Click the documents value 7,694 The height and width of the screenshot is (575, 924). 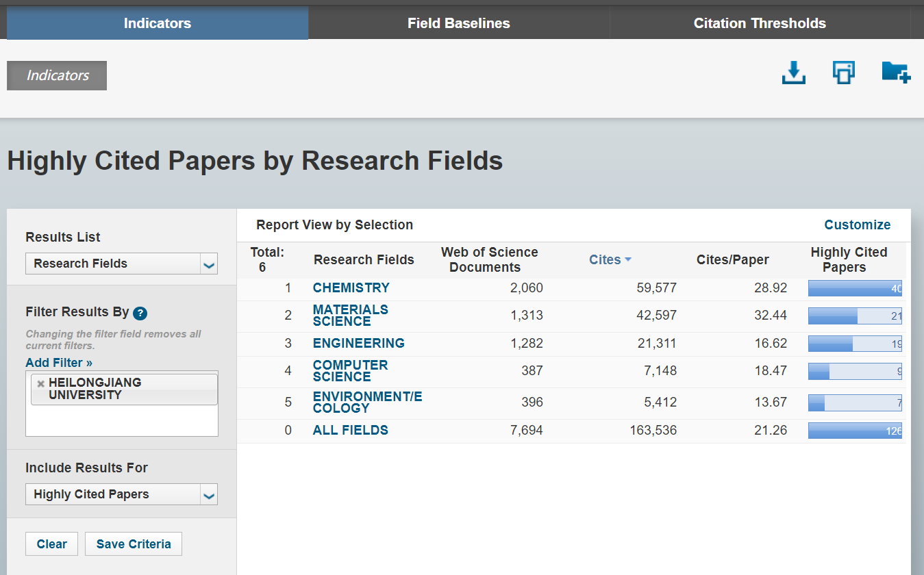pos(527,430)
